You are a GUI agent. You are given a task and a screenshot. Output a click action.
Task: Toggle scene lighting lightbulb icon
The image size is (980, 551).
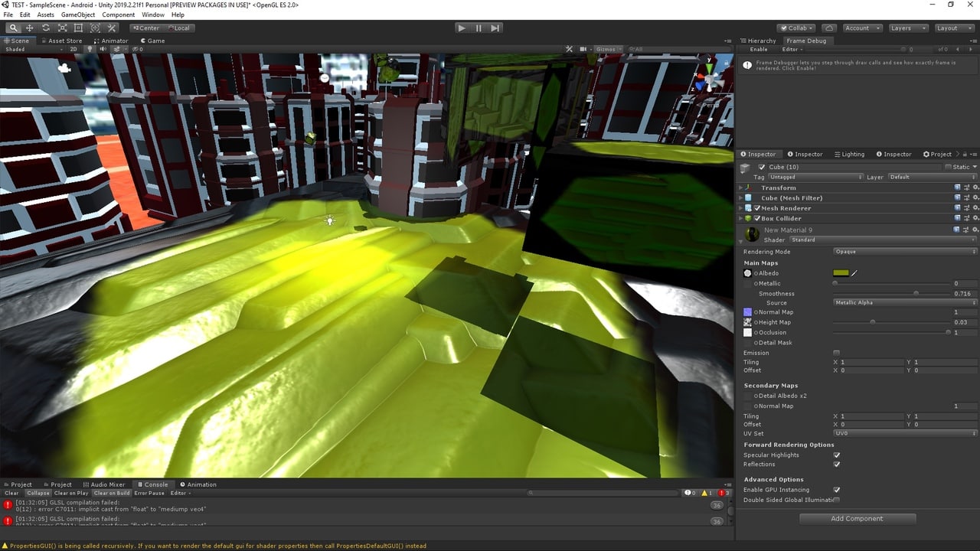(90, 49)
